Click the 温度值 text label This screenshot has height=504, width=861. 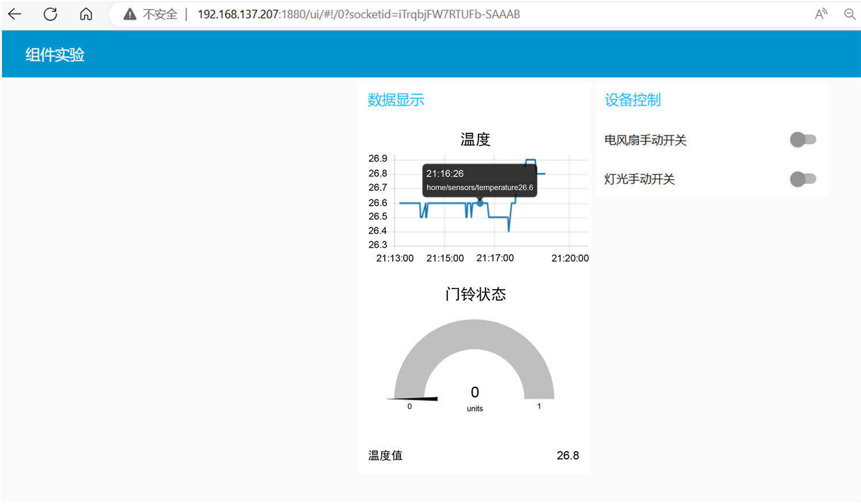coord(385,456)
